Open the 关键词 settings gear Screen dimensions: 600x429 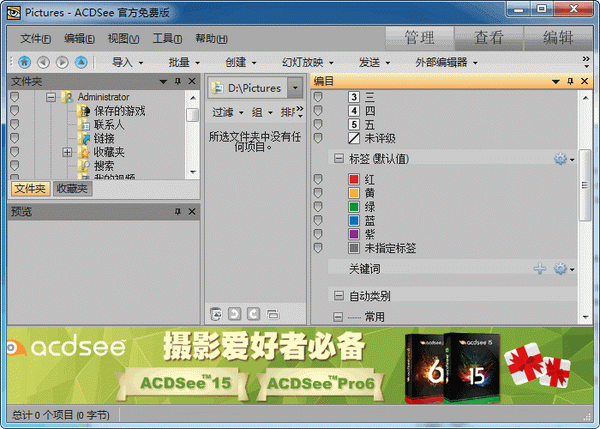(560, 269)
